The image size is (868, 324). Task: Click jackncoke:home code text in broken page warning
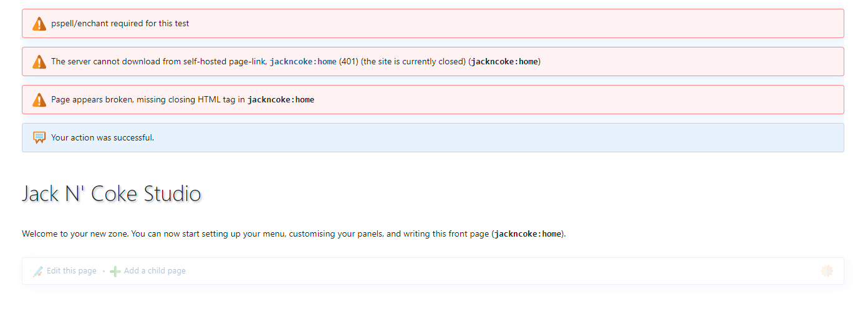point(281,100)
